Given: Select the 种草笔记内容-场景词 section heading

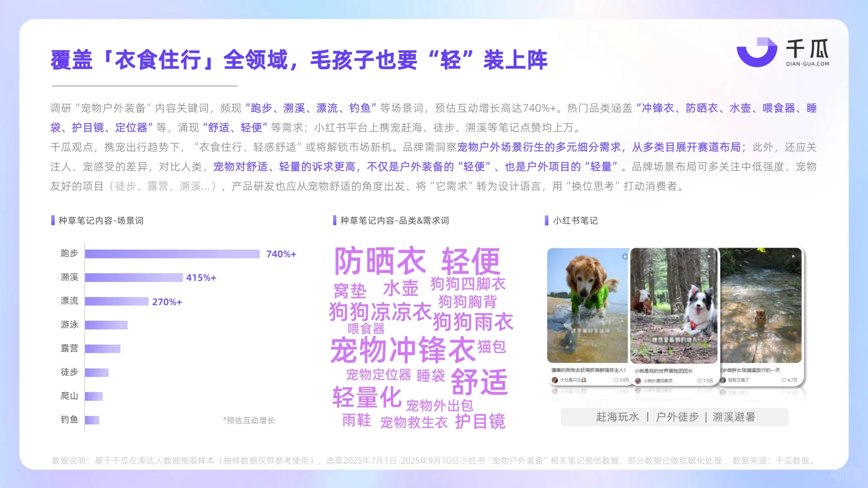Looking at the screenshot, I should click(x=101, y=221).
